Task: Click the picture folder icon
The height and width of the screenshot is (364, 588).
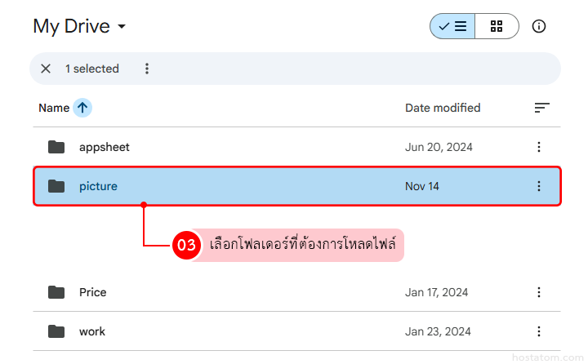Action: pos(56,186)
